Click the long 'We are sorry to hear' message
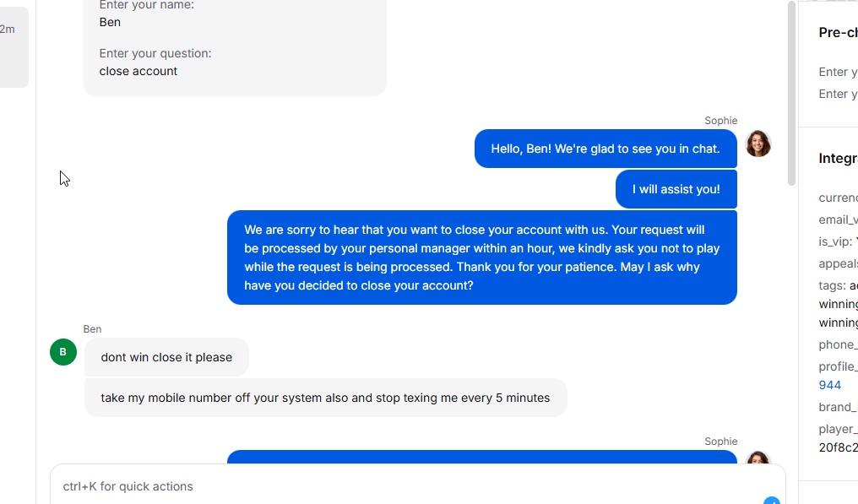This screenshot has height=504, width=858. click(x=482, y=257)
